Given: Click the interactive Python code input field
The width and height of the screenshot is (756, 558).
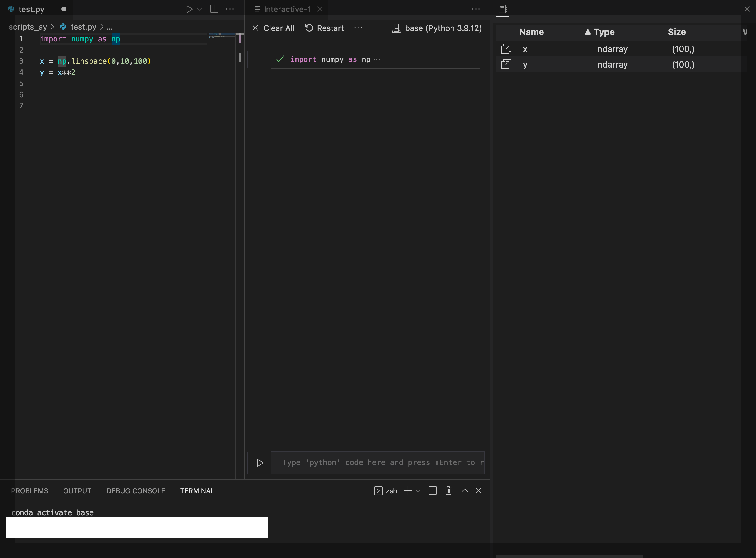Looking at the screenshot, I should [377, 463].
